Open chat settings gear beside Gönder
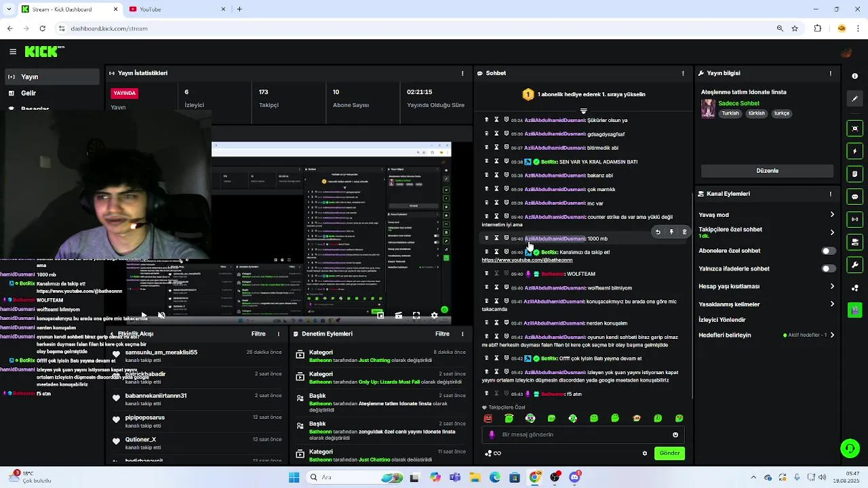 [645, 453]
